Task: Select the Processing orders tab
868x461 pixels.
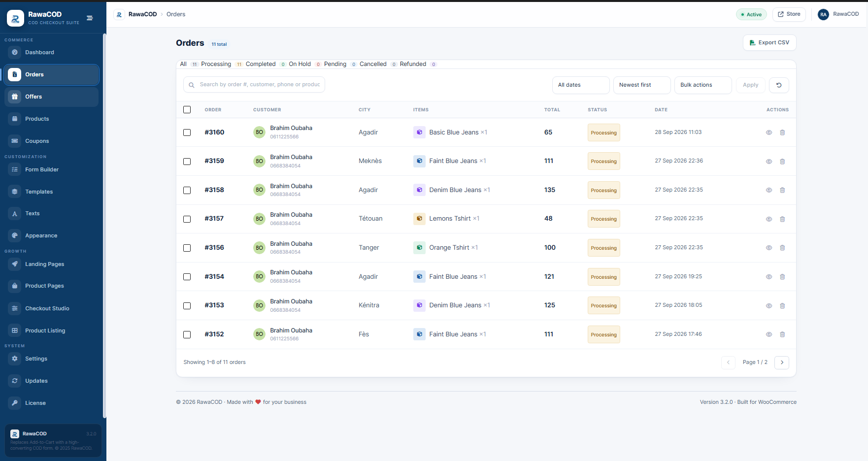Action: (222, 64)
